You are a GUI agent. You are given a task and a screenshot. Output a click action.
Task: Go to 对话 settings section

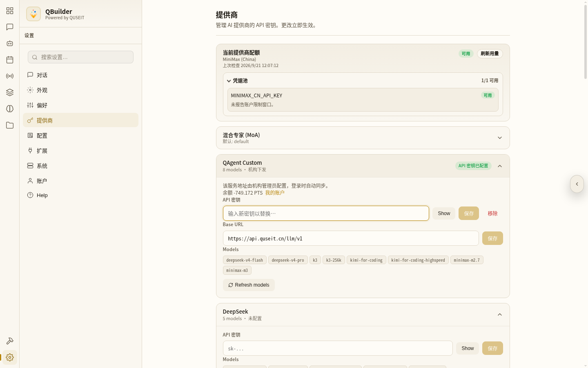point(80,75)
